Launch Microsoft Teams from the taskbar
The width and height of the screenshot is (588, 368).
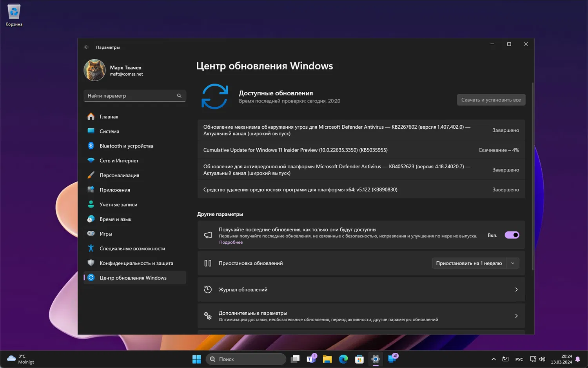(312, 359)
